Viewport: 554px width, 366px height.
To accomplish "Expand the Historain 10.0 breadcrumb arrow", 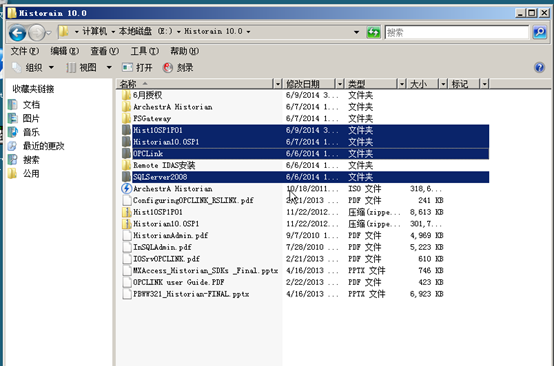I will coord(248,32).
